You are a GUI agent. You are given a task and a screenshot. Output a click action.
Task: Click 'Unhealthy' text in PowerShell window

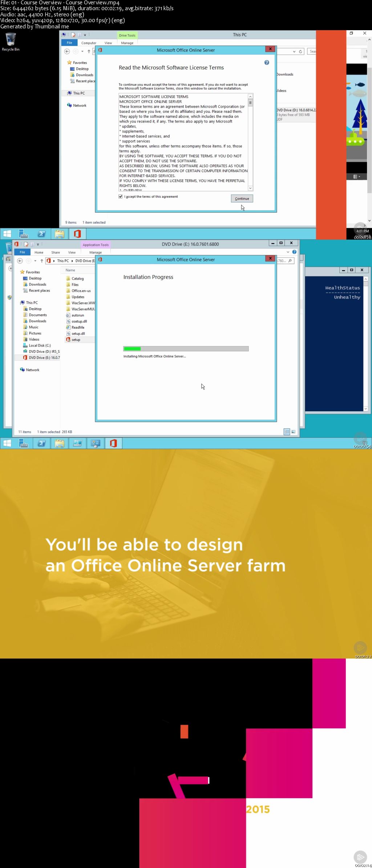347,297
